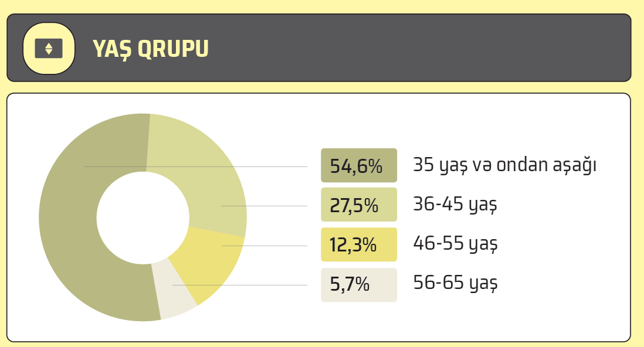Screen dimensions: 644x347
Task: Click the leader line to the 54,6% swatch
Action: coord(235,166)
